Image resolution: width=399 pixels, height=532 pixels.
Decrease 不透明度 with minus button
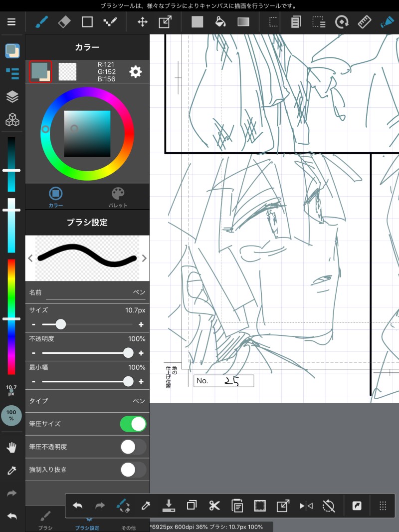pyautogui.click(x=33, y=353)
